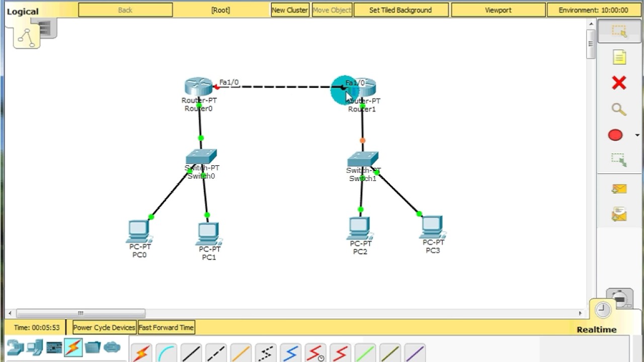
Task: Click the disabled Back button
Action: point(125,10)
